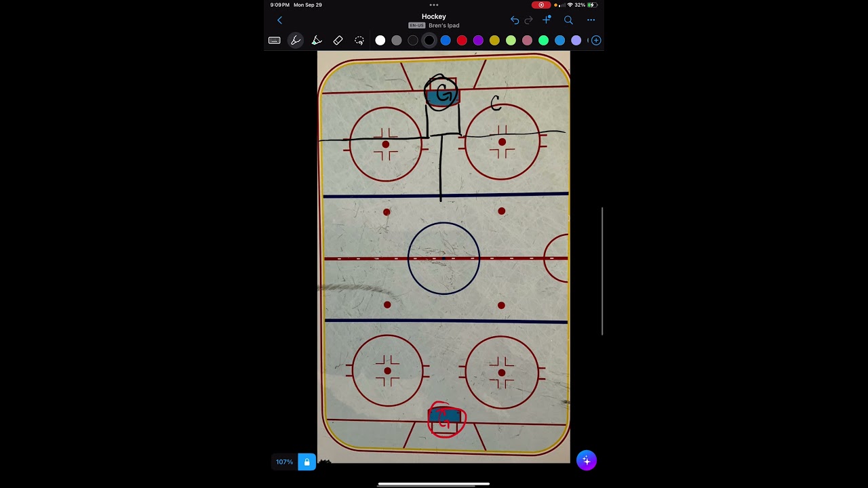
Task: Select the highlighter tool
Action: click(x=317, y=41)
